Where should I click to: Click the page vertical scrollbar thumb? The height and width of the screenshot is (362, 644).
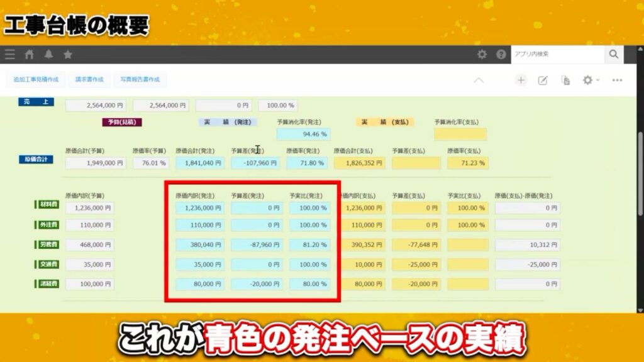point(640,173)
